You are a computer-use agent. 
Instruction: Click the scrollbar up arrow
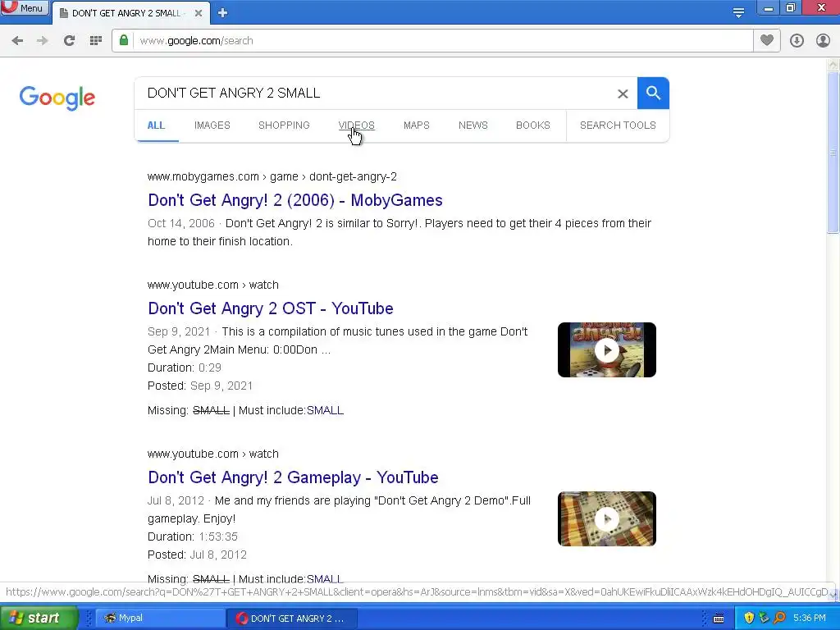pos(833,65)
